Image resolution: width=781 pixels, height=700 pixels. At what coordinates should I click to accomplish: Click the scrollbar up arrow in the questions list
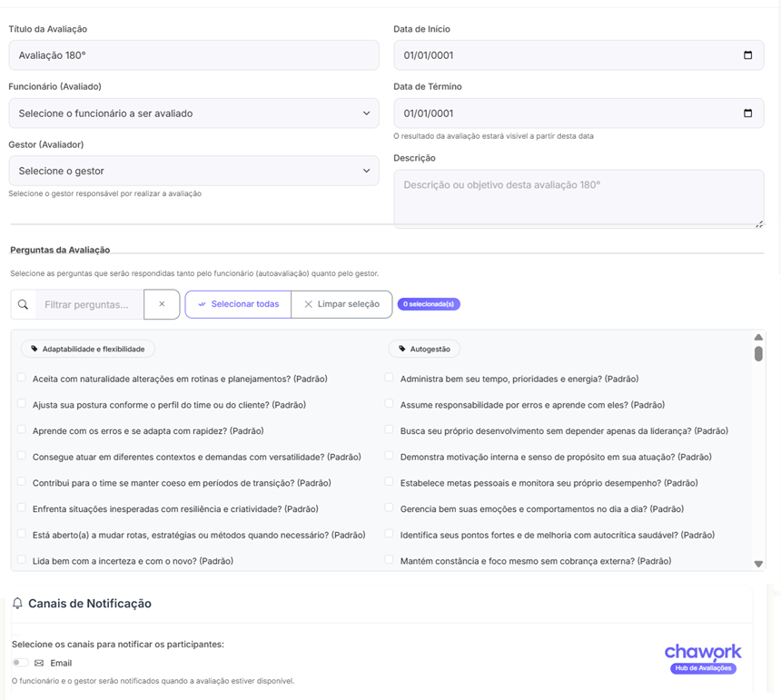(x=758, y=337)
